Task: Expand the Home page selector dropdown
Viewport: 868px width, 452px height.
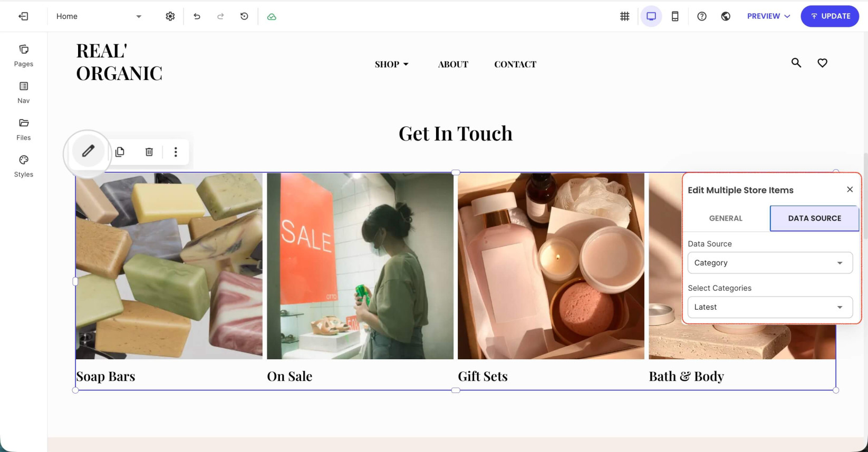Action: tap(99, 16)
